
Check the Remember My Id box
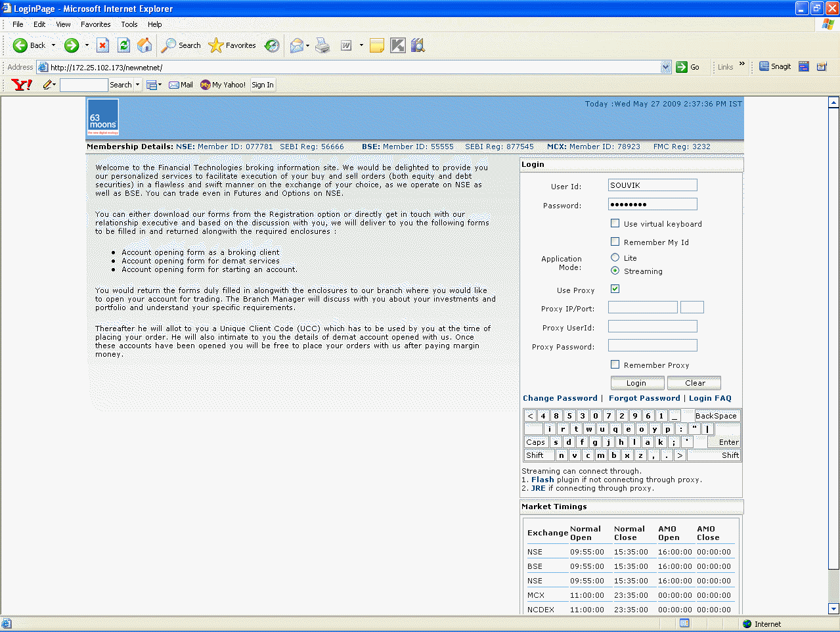(615, 242)
